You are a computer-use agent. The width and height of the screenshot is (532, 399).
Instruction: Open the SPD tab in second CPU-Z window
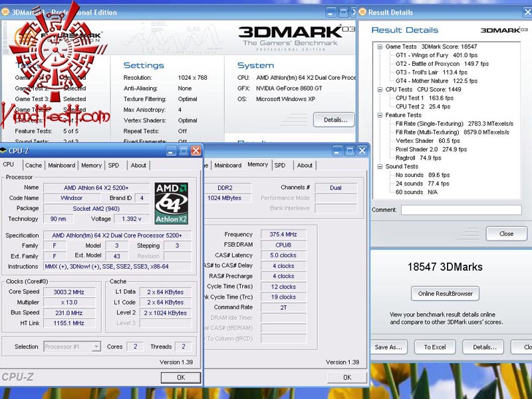coord(280,165)
